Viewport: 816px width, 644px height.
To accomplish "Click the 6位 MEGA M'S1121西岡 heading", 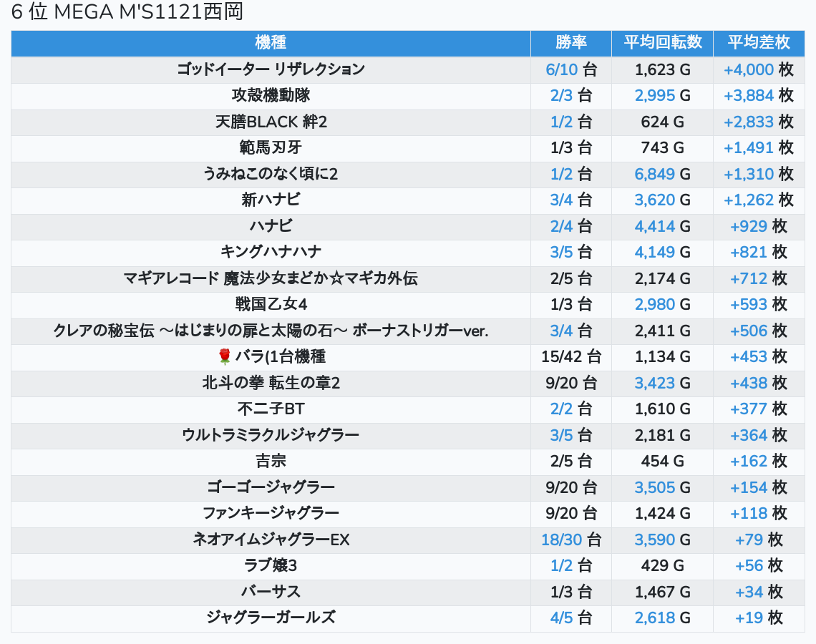I will click(x=127, y=12).
